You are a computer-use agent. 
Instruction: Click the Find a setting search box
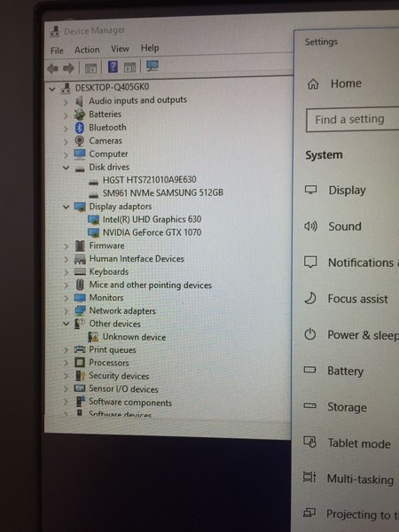(353, 120)
